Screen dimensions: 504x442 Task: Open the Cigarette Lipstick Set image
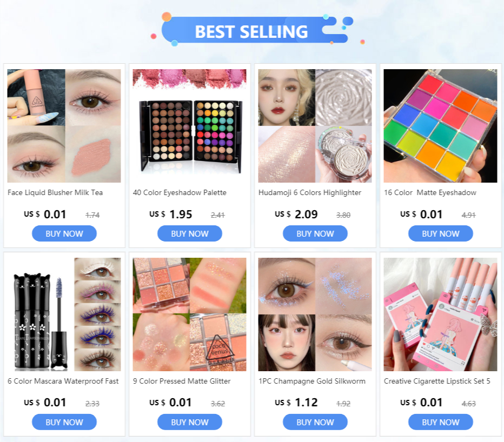[x=440, y=314]
